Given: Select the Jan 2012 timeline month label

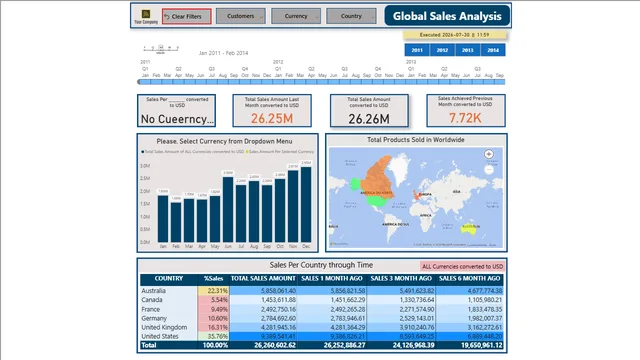Looking at the screenshot, I should (x=278, y=76).
